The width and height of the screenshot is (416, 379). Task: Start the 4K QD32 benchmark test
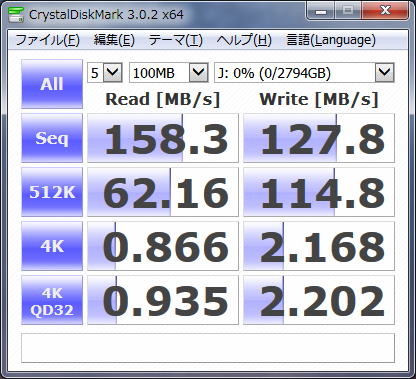[52, 300]
